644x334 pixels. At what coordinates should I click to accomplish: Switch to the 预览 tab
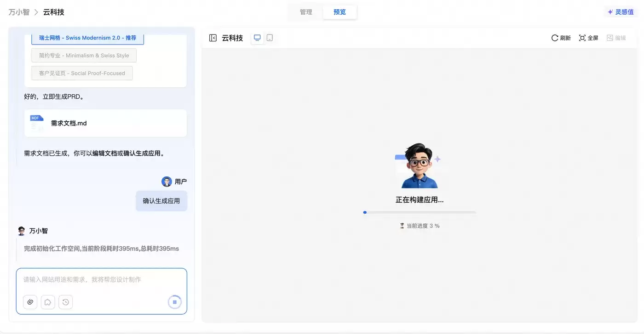339,12
